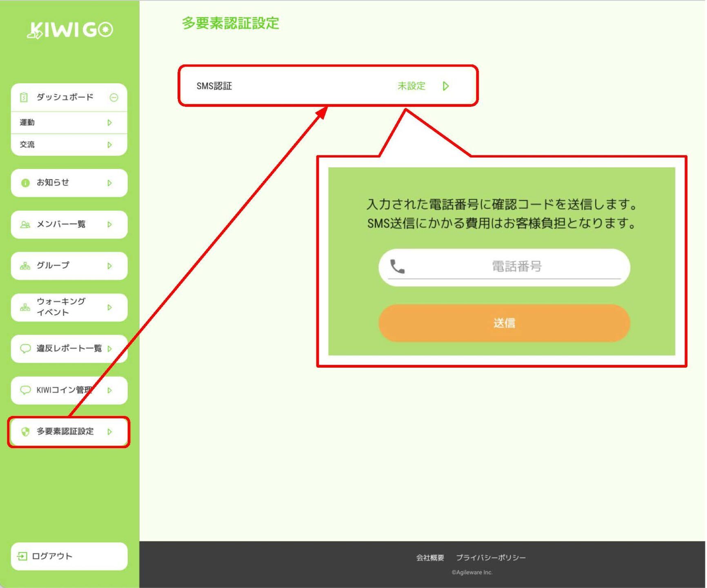Click the 多要素認証設定 shield icon
The image size is (707, 588).
click(25, 432)
